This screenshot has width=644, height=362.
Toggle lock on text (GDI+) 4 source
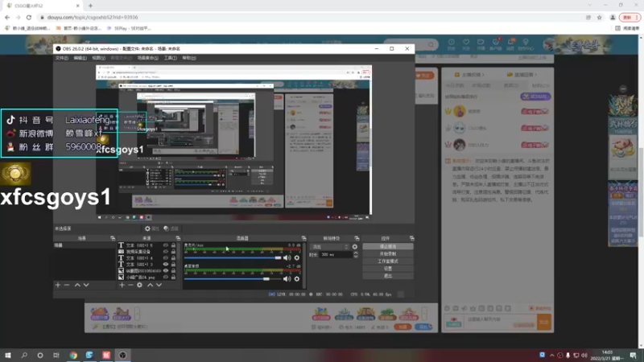(x=173, y=257)
